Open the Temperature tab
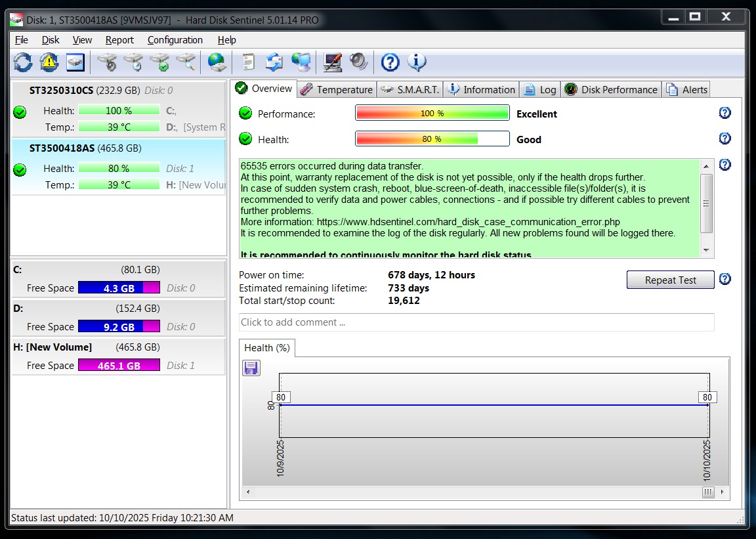The height and width of the screenshot is (539, 756). click(337, 89)
